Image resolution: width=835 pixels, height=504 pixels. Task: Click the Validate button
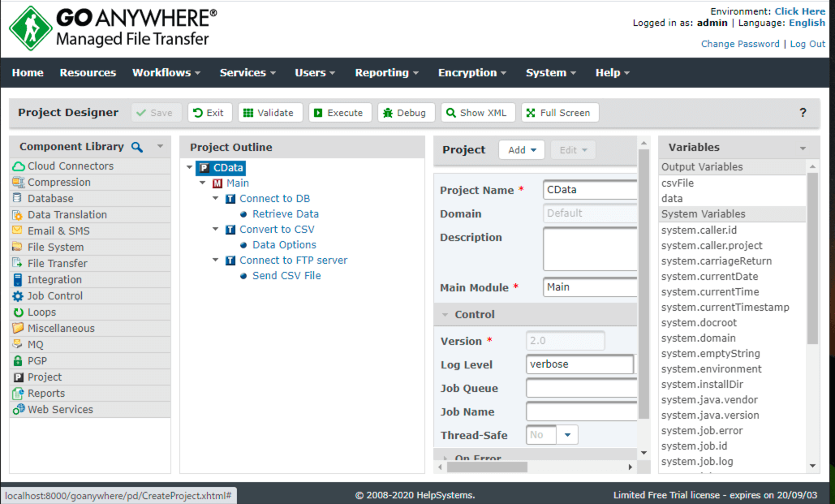(270, 113)
